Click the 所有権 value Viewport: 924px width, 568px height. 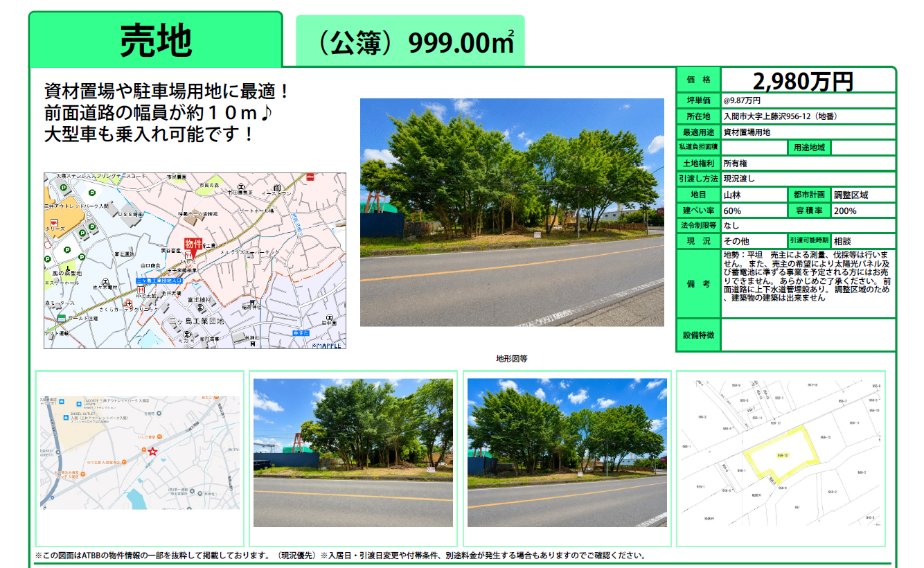point(735,163)
